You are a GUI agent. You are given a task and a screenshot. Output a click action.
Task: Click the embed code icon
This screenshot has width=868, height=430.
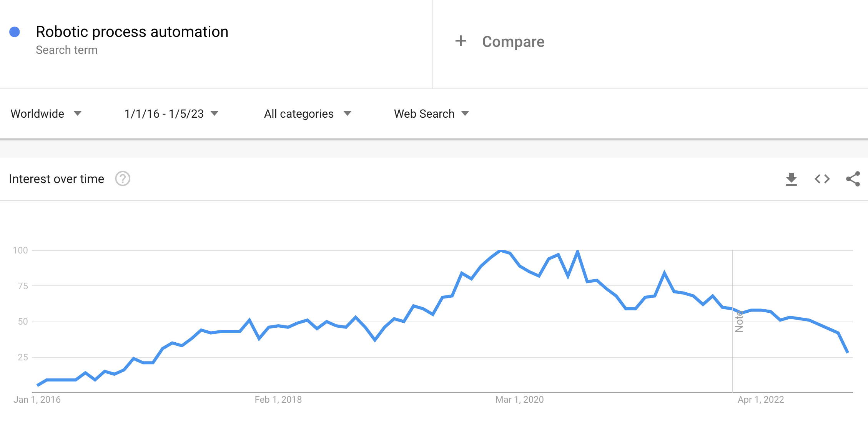pyautogui.click(x=822, y=179)
